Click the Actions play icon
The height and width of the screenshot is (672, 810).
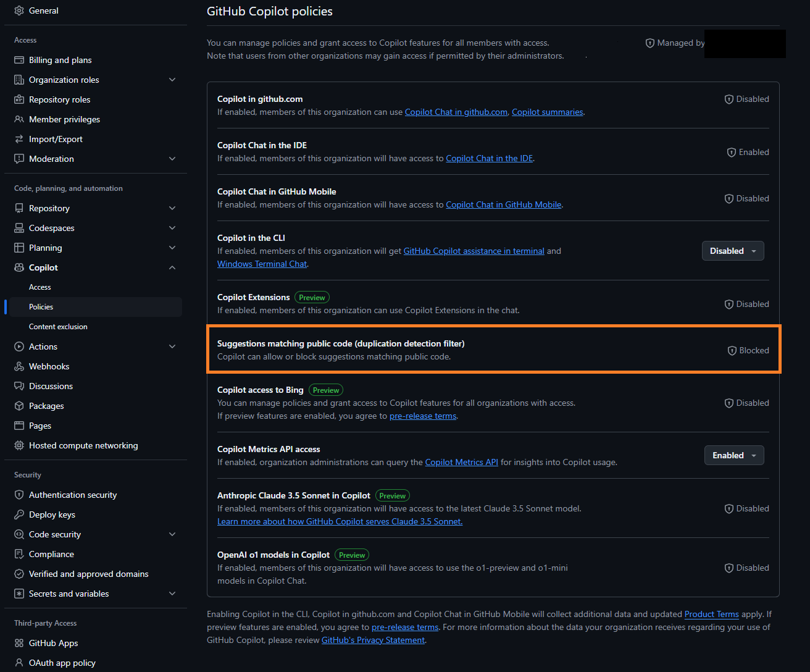tap(19, 346)
